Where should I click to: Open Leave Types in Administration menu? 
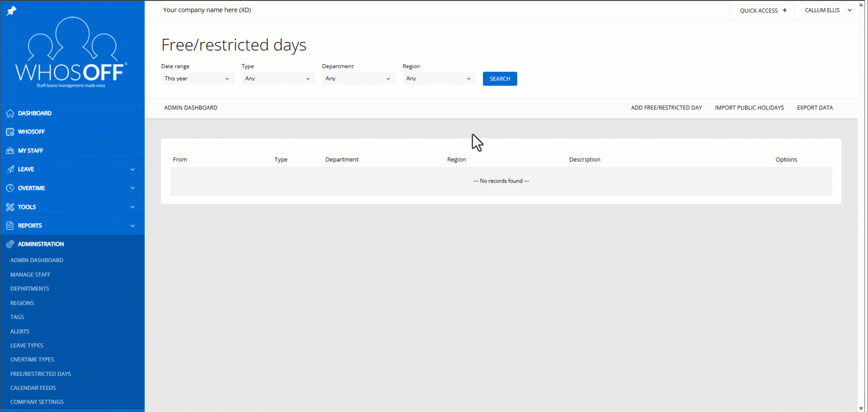pyautogui.click(x=27, y=346)
